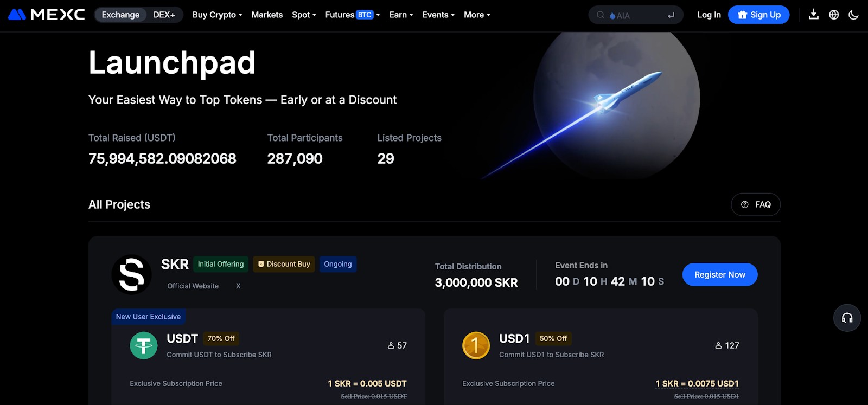Click the USDT pool participant count 57
Viewport: 868px width, 405px height.
click(x=397, y=345)
